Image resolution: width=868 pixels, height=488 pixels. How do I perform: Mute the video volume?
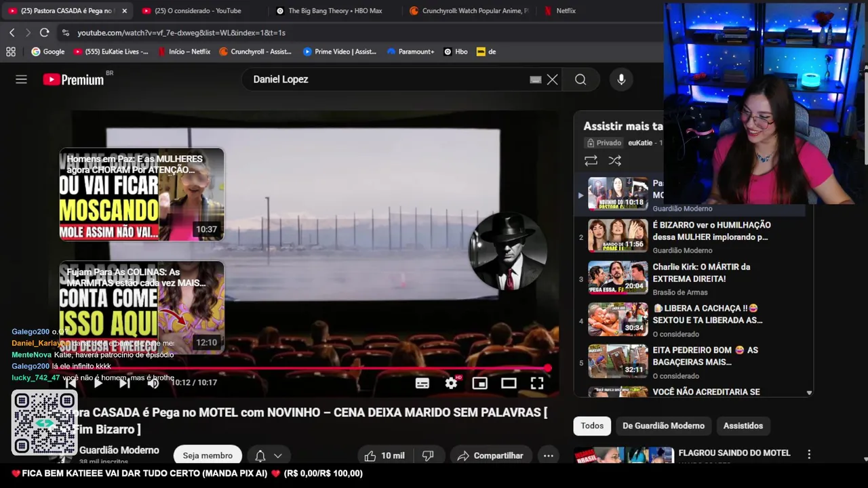click(153, 383)
